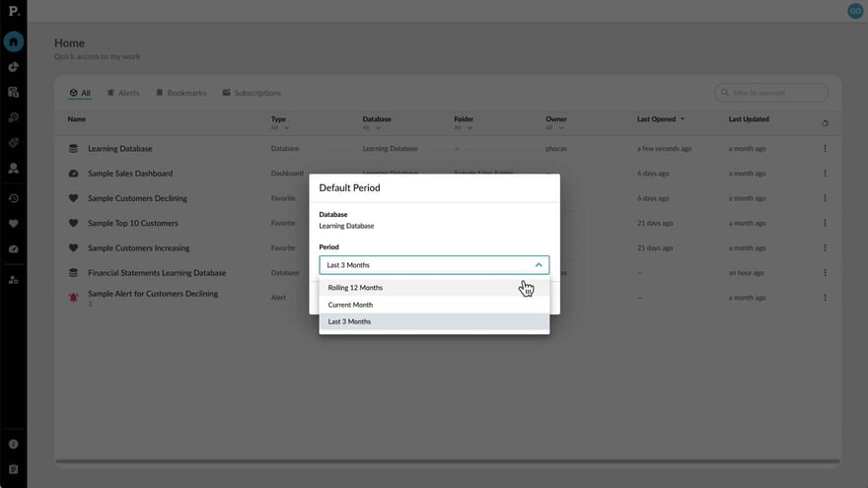Open the favorites heart sidebar icon
868x488 pixels.
tap(13, 224)
